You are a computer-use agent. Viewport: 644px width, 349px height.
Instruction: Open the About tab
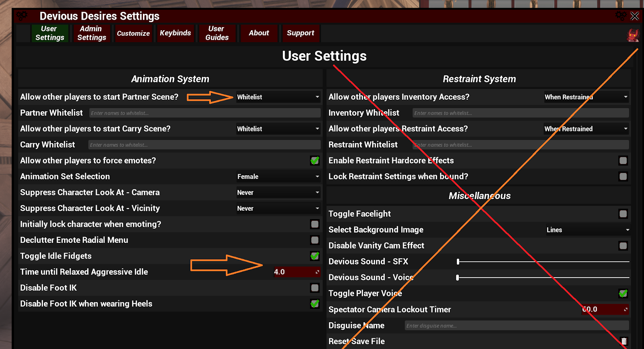point(259,33)
